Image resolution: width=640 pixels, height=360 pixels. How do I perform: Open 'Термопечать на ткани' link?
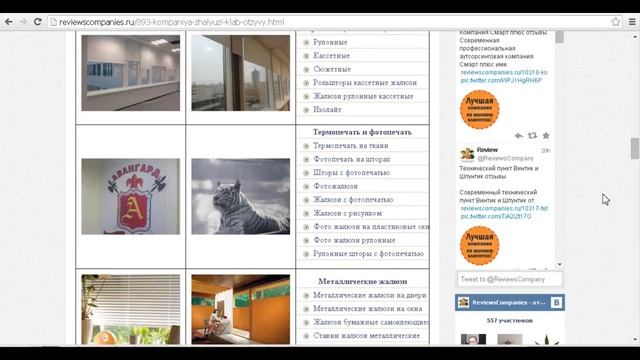351,146
